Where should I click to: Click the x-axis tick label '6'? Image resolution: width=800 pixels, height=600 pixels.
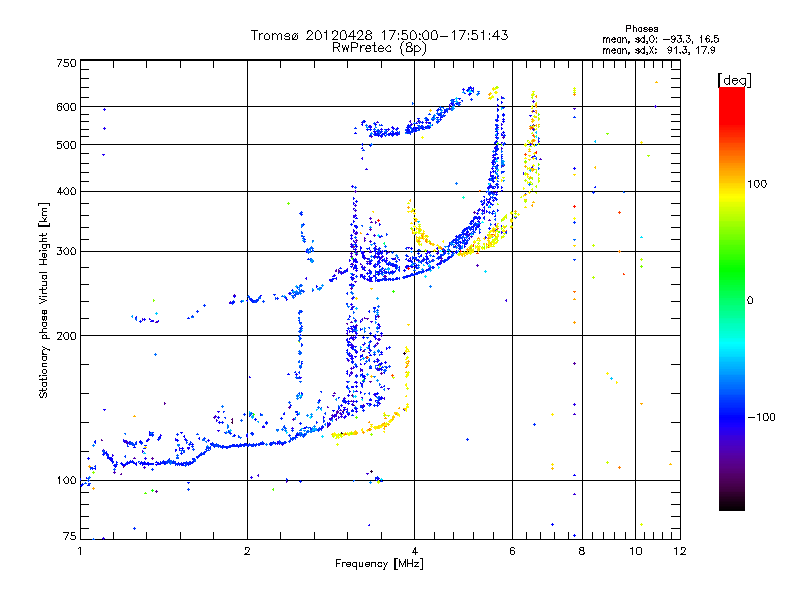(x=512, y=551)
